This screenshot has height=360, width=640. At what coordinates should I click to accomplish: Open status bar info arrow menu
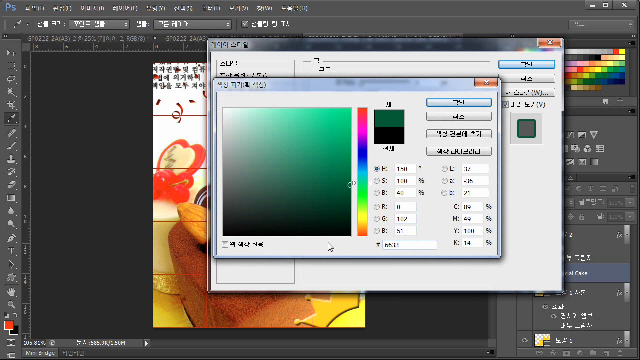147,343
